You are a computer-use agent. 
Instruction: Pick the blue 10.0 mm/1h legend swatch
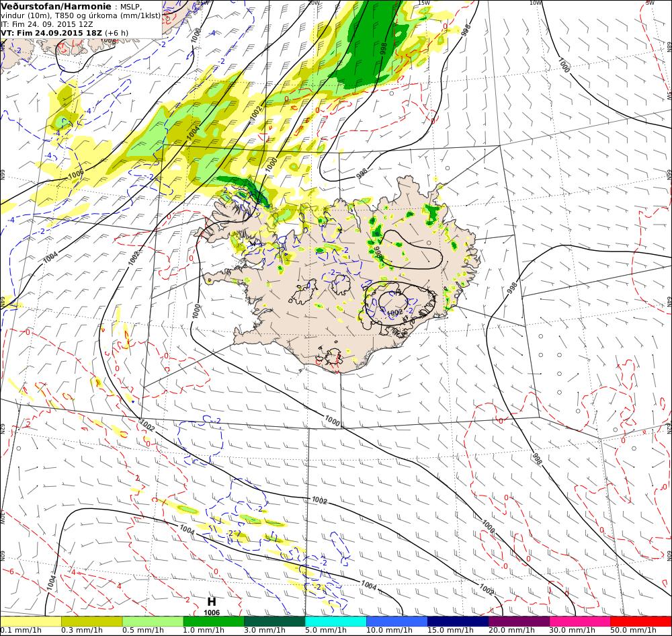(397, 621)
